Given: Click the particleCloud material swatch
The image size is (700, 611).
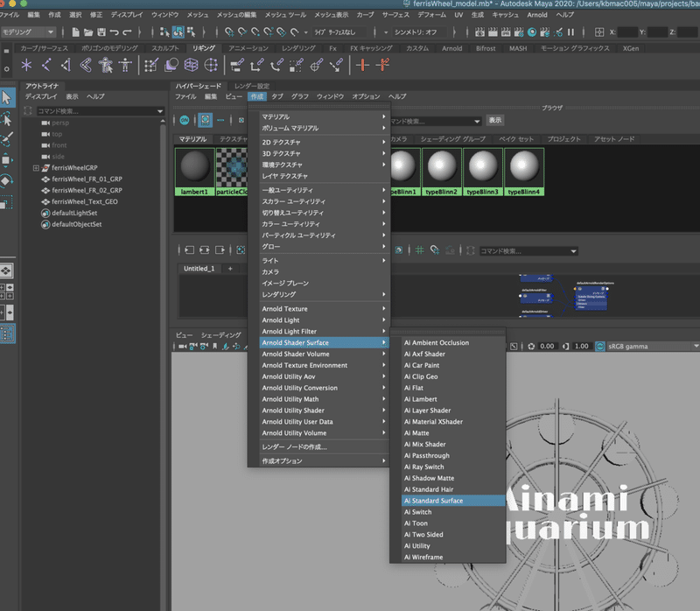Looking at the screenshot, I should pos(232,172).
